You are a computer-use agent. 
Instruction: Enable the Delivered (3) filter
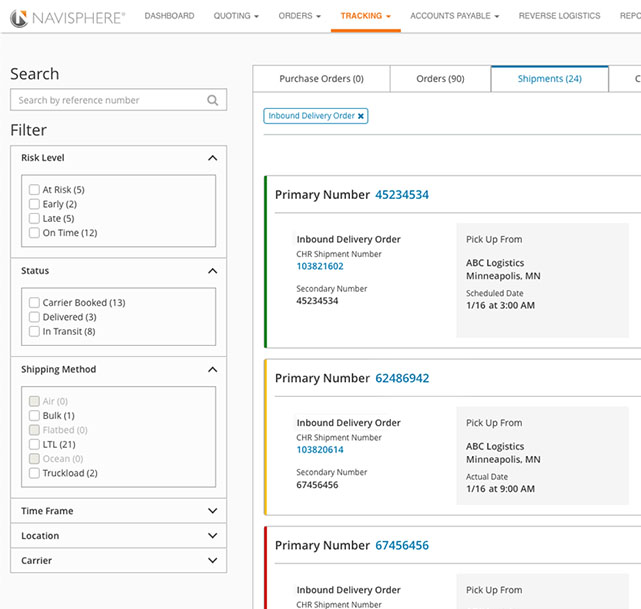[34, 317]
